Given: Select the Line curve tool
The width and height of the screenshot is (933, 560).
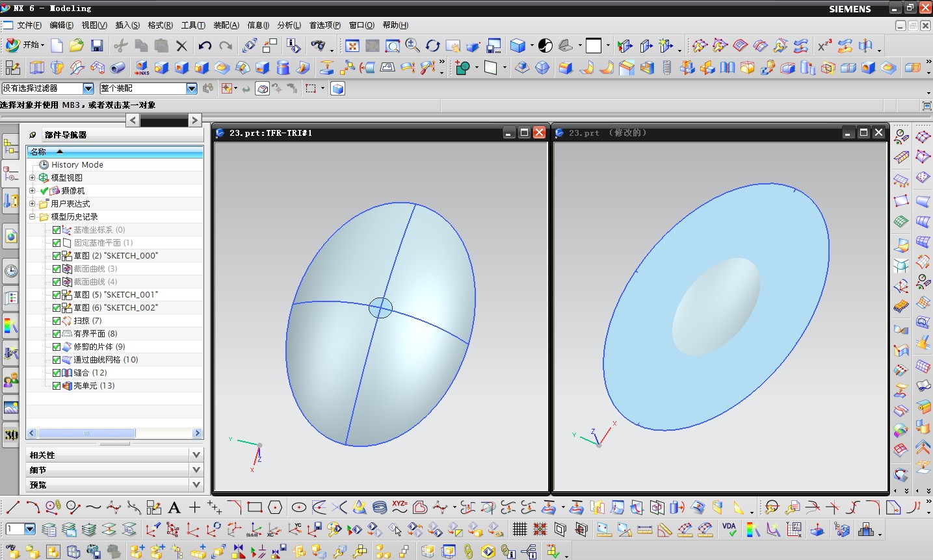Looking at the screenshot, I should pyautogui.click(x=12, y=507).
